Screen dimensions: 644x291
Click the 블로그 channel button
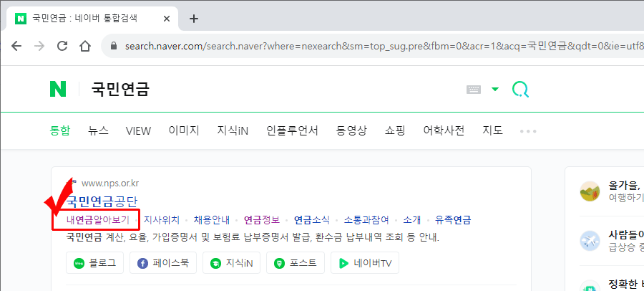pos(95,262)
